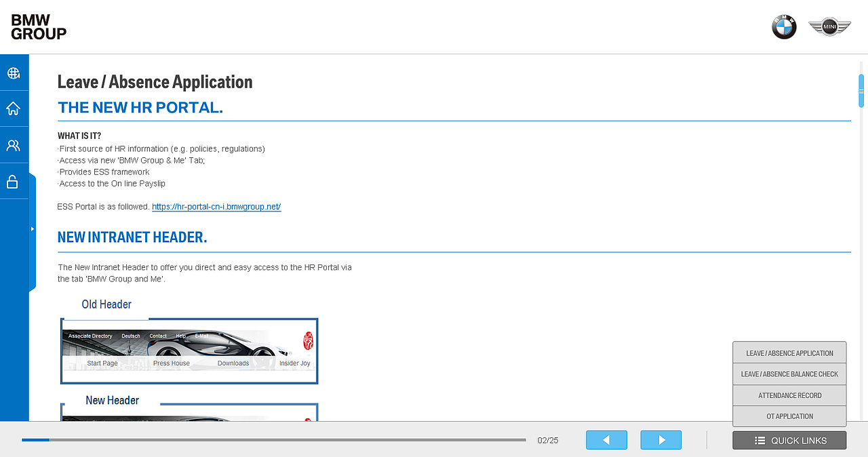Click 'NEW INTRANET HEADER.' heading
Screen dimensions: 868x457
(x=132, y=237)
